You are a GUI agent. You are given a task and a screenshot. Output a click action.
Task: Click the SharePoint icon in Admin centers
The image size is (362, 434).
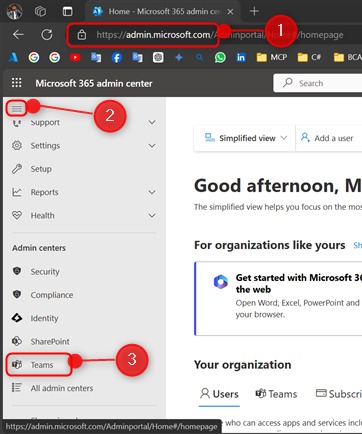(x=17, y=341)
